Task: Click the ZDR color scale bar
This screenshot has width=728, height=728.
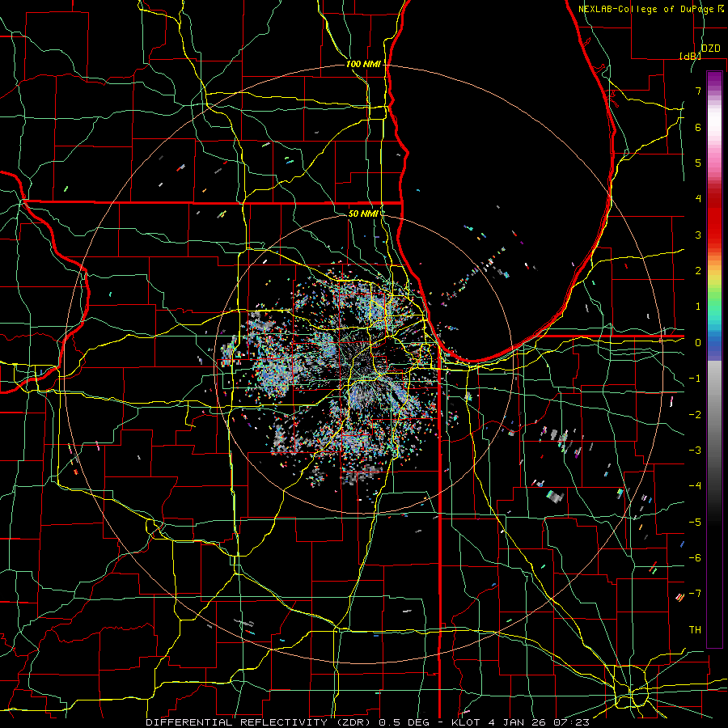Action: pos(714,359)
